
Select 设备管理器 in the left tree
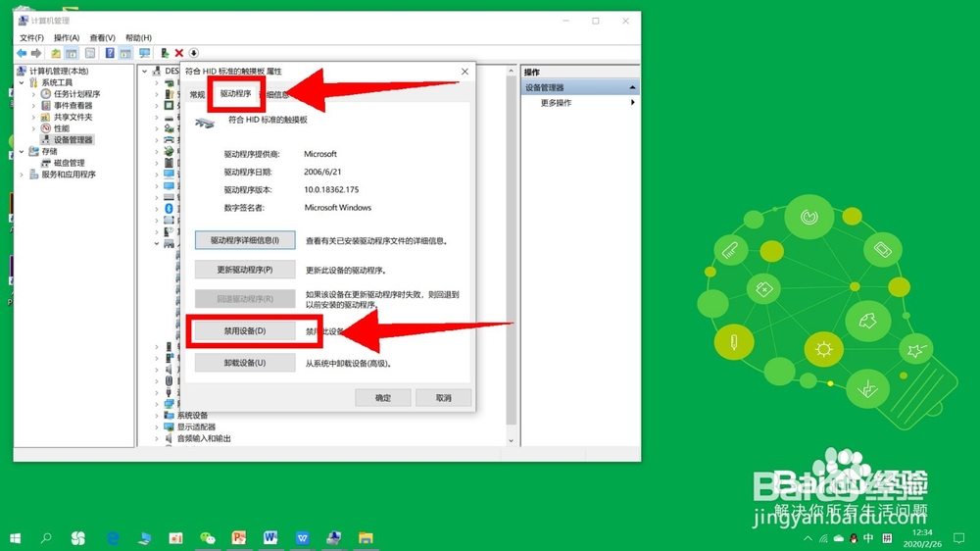(73, 140)
